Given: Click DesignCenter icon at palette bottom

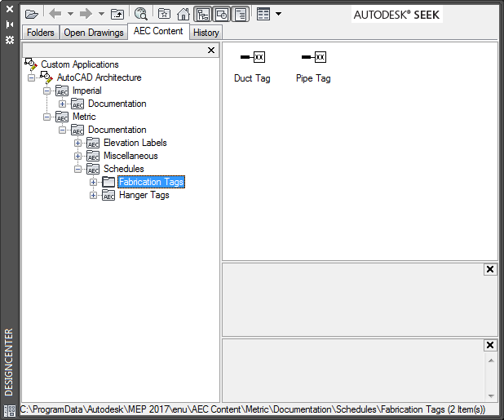Looking at the screenshot, I should (10, 411).
